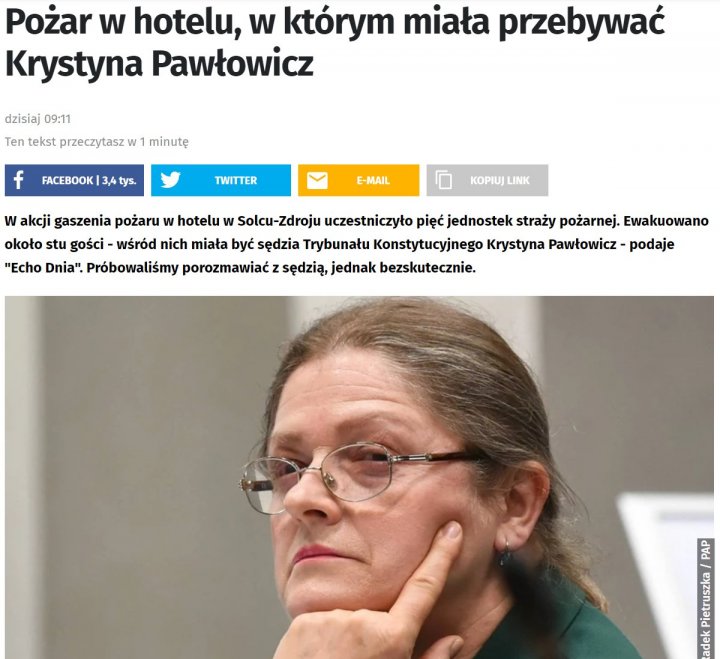Click "Ten tekst przeczytasz w 1 minutę"
Viewport: 720px width, 659px height.
pos(96,142)
